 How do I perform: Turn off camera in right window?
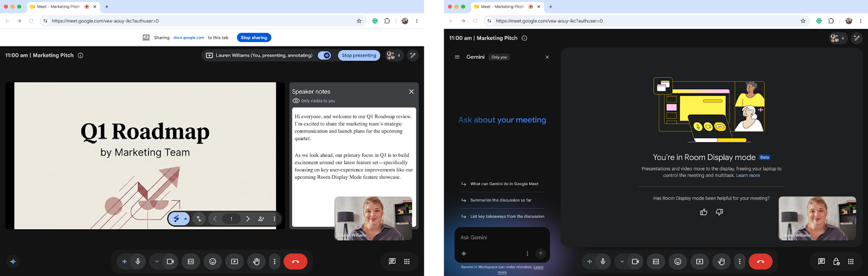(635, 261)
